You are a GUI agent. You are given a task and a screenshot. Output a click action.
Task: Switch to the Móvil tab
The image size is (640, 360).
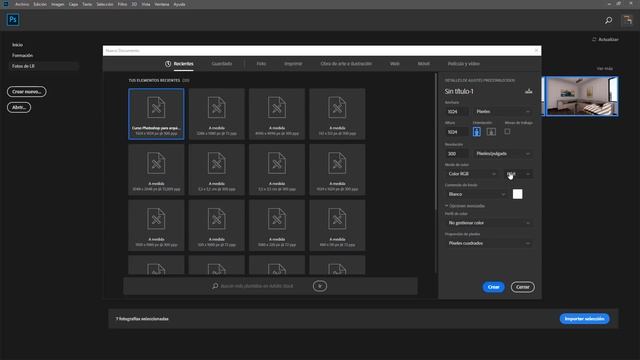[424, 64]
